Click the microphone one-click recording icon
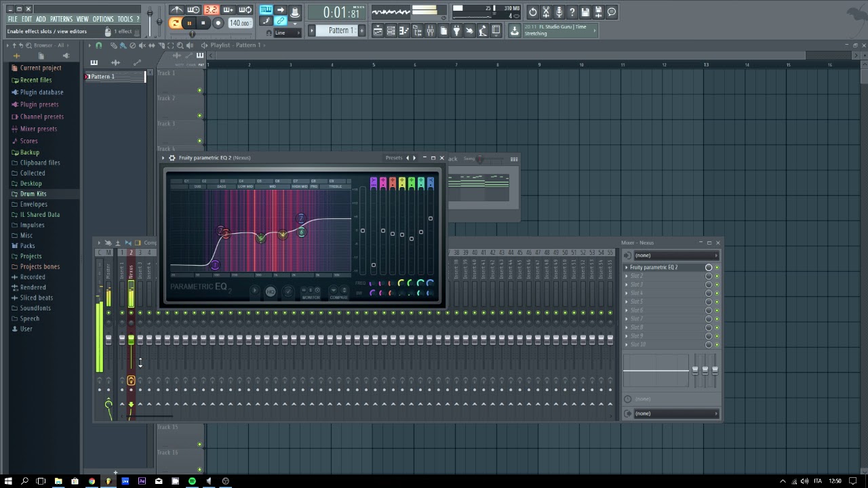 pos(559,12)
